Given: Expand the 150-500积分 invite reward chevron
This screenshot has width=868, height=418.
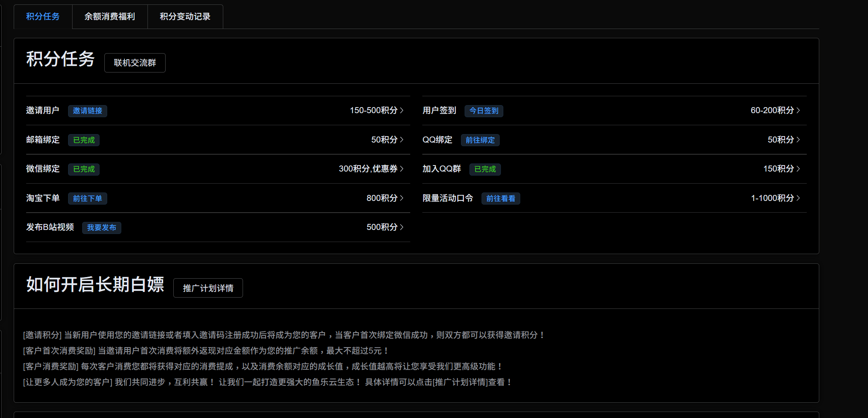Looking at the screenshot, I should click(x=401, y=110).
